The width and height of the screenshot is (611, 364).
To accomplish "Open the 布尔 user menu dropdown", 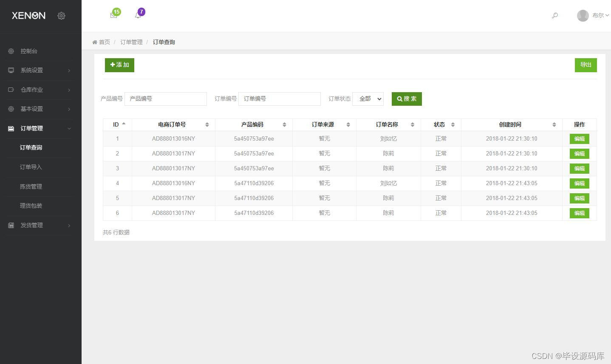I will pyautogui.click(x=601, y=15).
